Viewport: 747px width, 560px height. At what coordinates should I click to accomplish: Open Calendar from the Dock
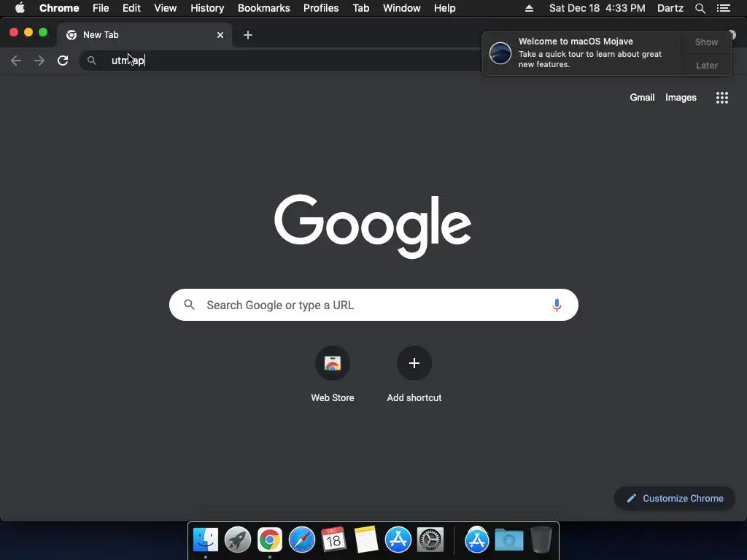pyautogui.click(x=333, y=540)
